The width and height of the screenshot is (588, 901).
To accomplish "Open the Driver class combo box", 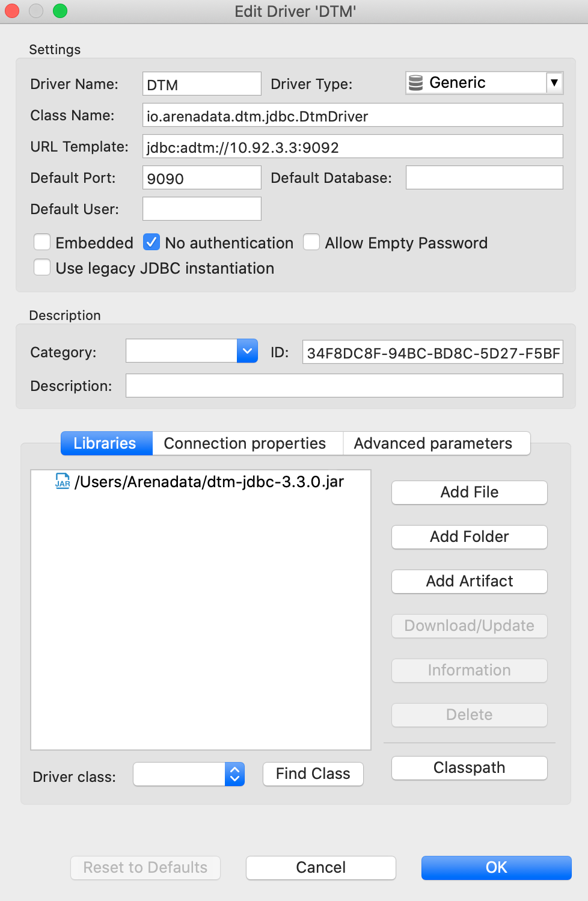I will coord(234,775).
